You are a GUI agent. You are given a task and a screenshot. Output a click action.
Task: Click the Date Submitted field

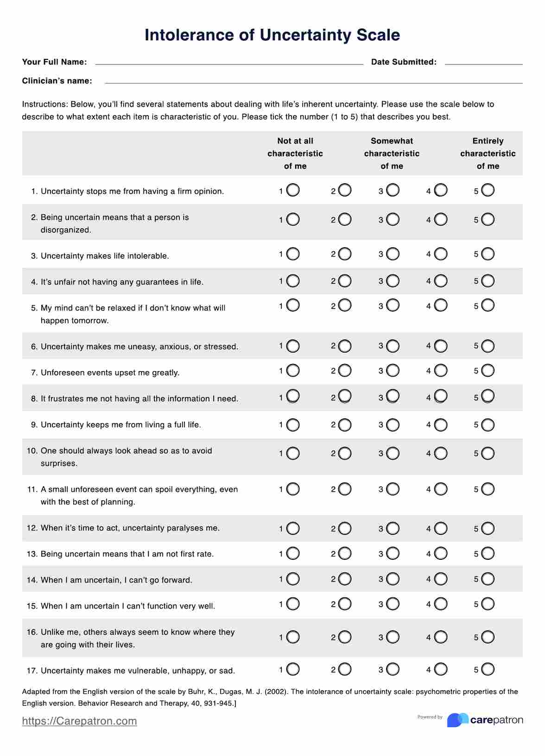click(483, 61)
